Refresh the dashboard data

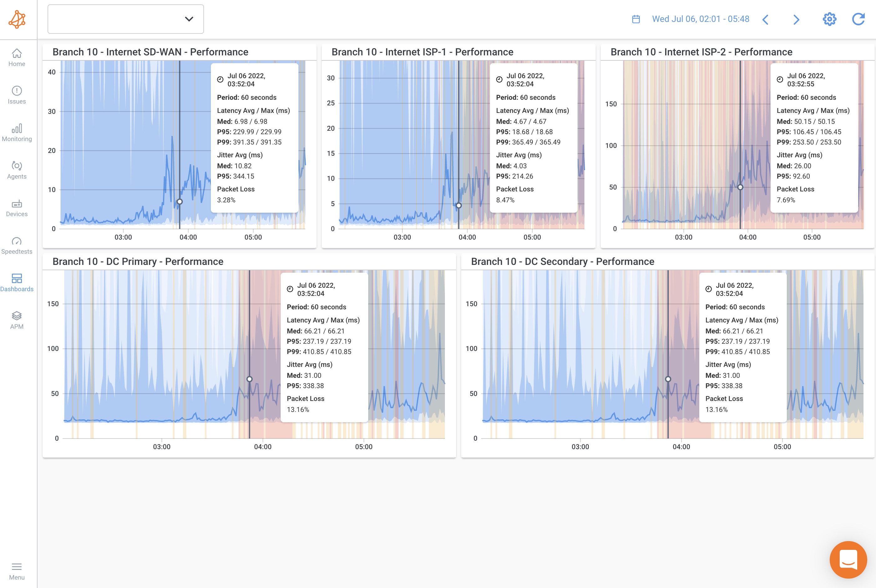tap(859, 19)
